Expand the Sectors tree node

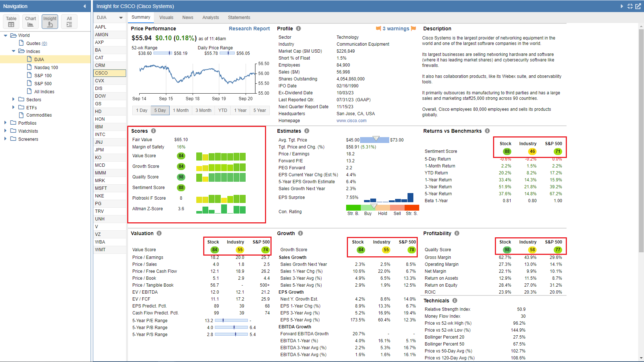coord(14,99)
